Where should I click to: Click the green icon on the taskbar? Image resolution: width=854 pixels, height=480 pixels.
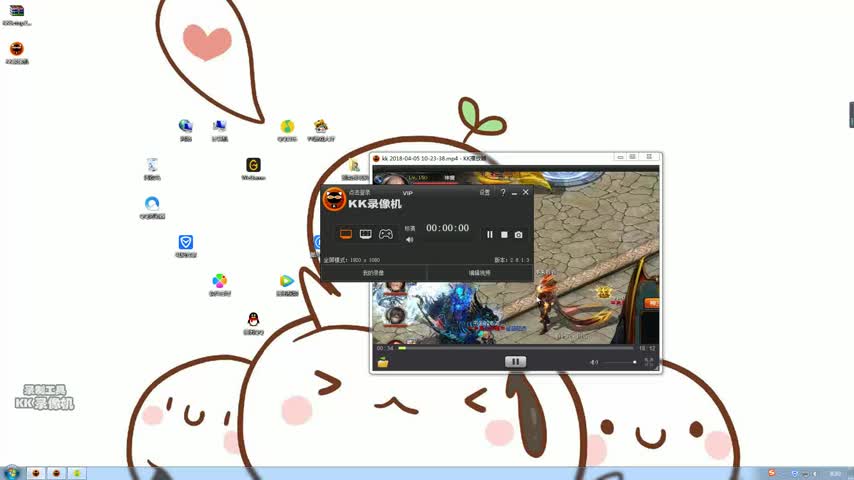coord(77,473)
